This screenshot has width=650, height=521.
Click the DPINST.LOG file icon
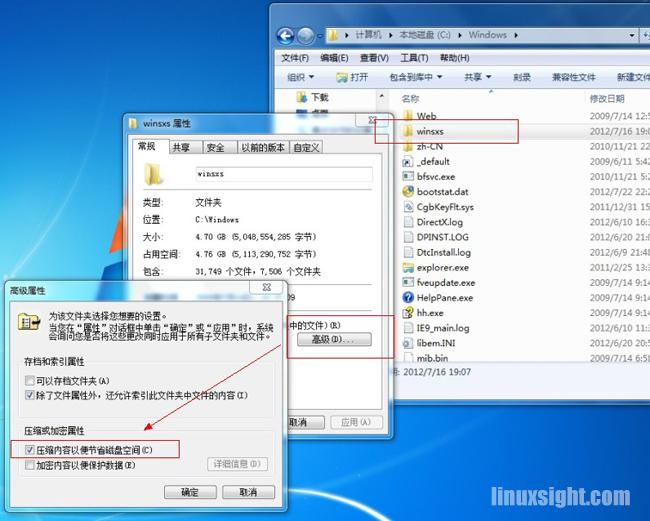(x=408, y=237)
